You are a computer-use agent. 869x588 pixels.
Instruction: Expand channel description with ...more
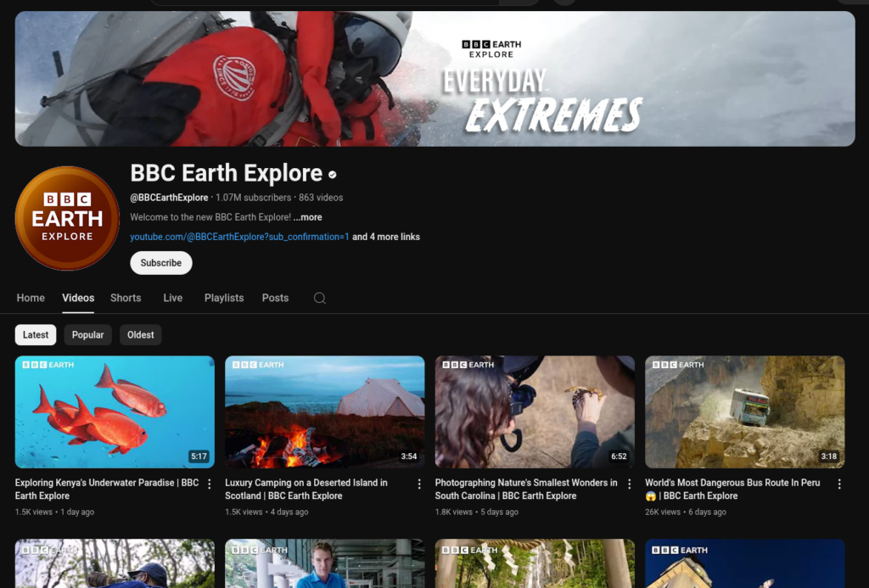pos(307,217)
